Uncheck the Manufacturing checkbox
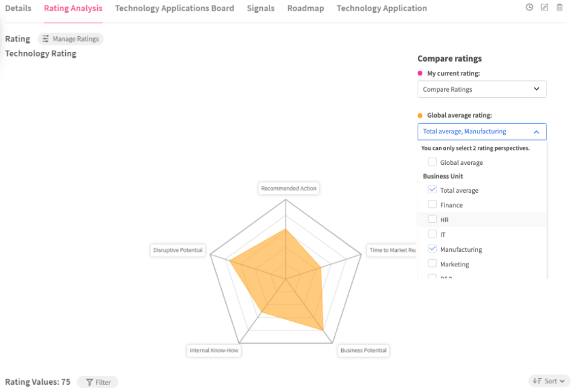575x392 pixels. click(x=432, y=249)
